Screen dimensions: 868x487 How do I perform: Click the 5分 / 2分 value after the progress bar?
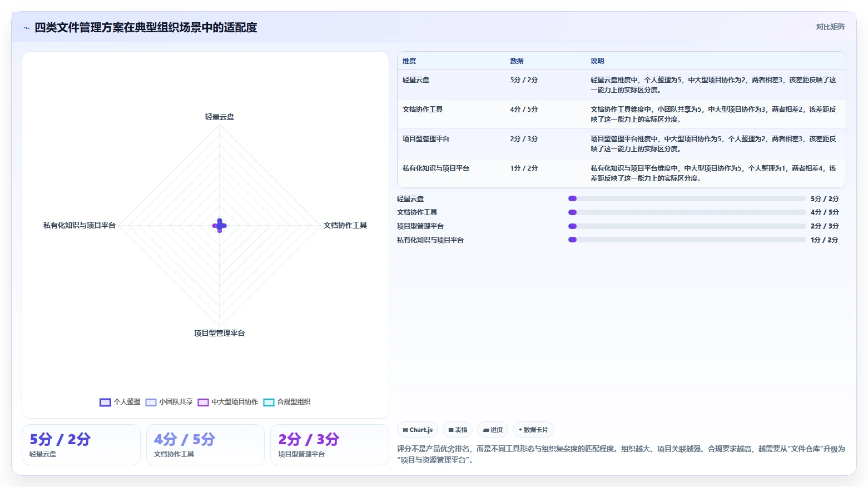pos(825,198)
